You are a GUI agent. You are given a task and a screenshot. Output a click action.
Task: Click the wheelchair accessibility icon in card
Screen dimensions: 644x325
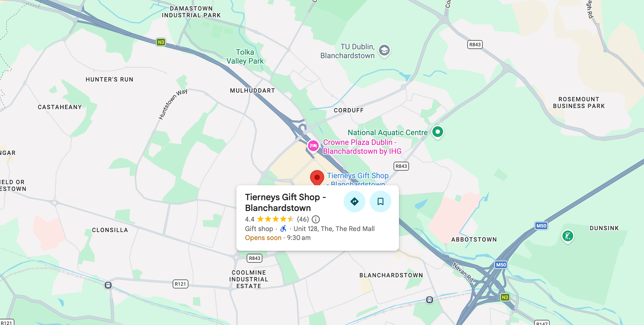coord(283,229)
